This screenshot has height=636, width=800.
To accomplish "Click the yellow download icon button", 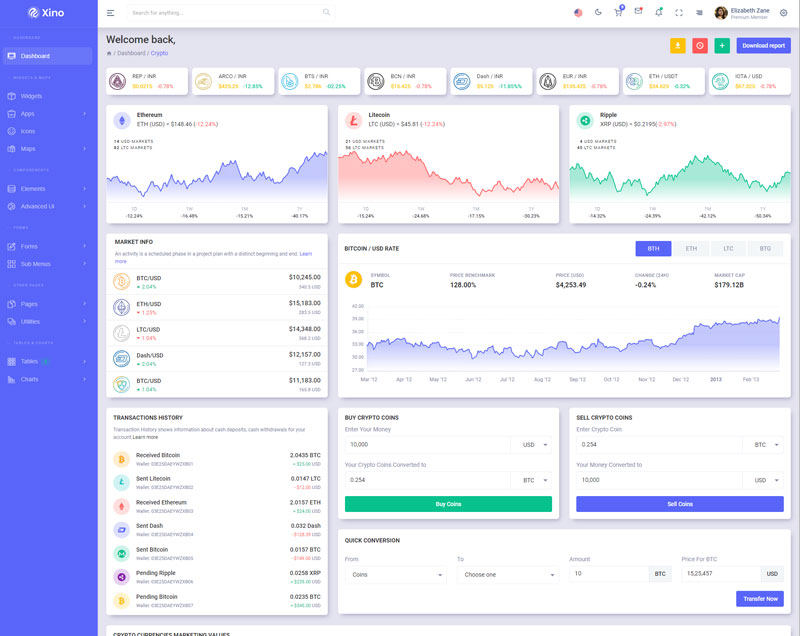I will coord(677,45).
